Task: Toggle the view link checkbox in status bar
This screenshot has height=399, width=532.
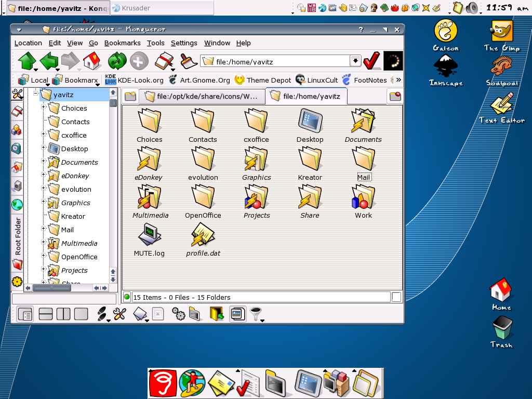Action: (396, 297)
